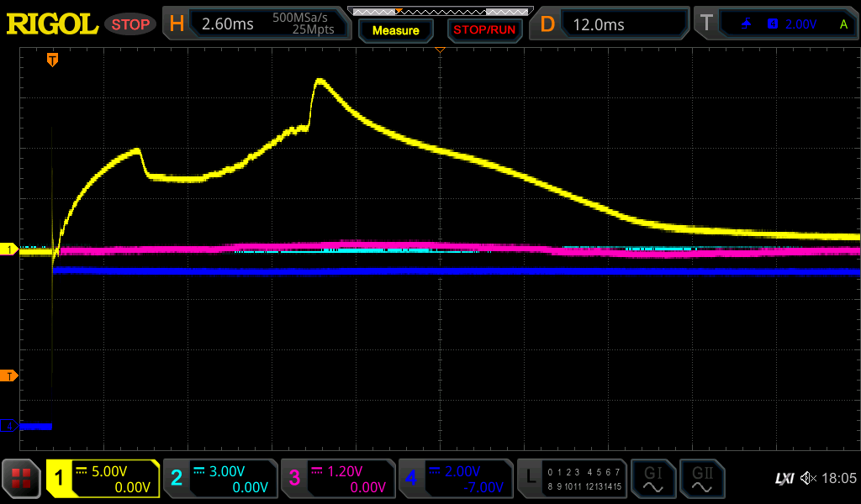Image resolution: width=861 pixels, height=504 pixels.
Task: Click the GII waveform generator icon
Action: click(x=701, y=479)
